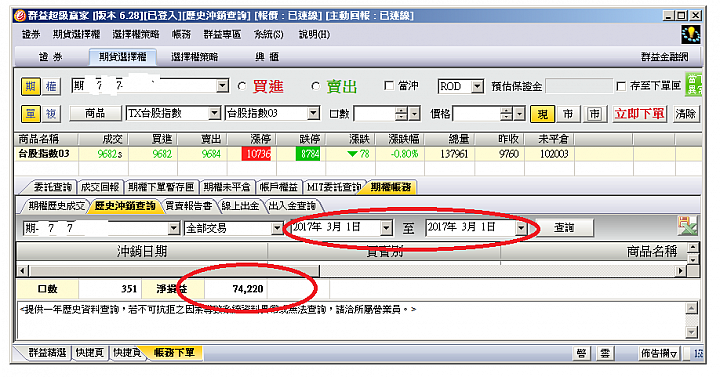Open the 說明(H) help menu

(314, 34)
